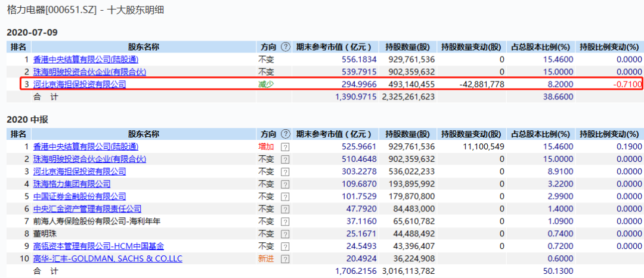
Task: Click 期末参考市值 header in 2020 中报 table
Action: pos(334,134)
